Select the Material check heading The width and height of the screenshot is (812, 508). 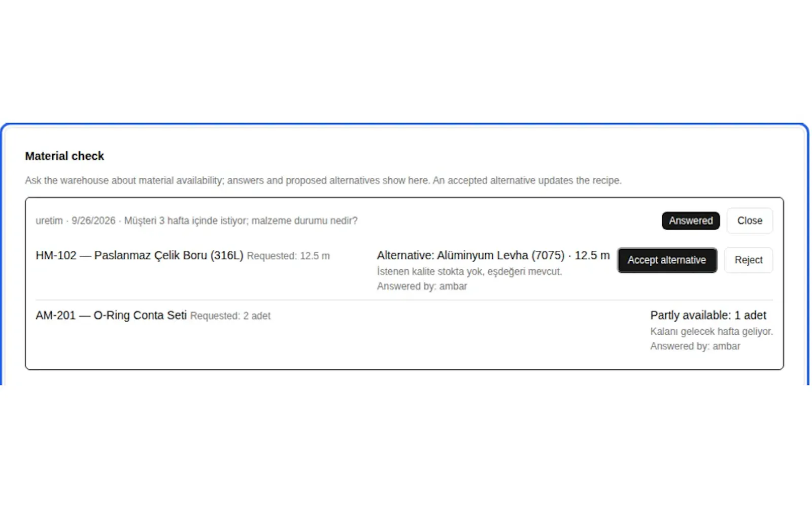point(64,156)
